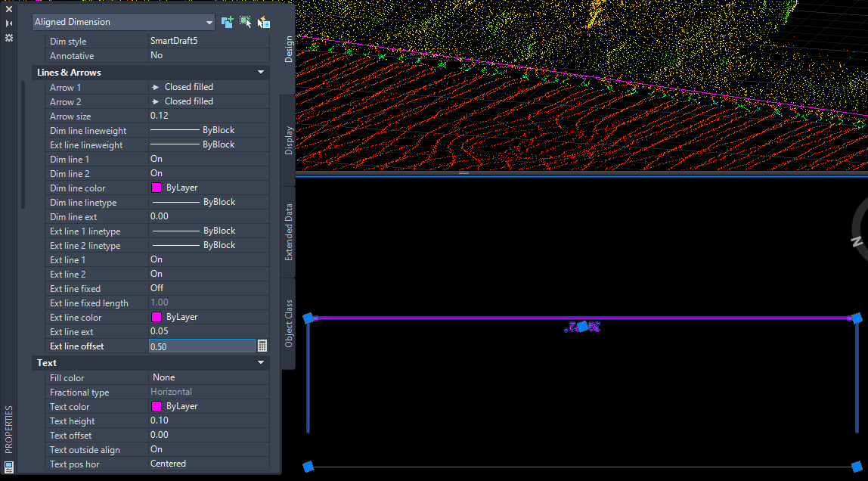Open QuickCalc beside the Ext line offset field
Screen dimensions: 868x481
tap(262, 346)
